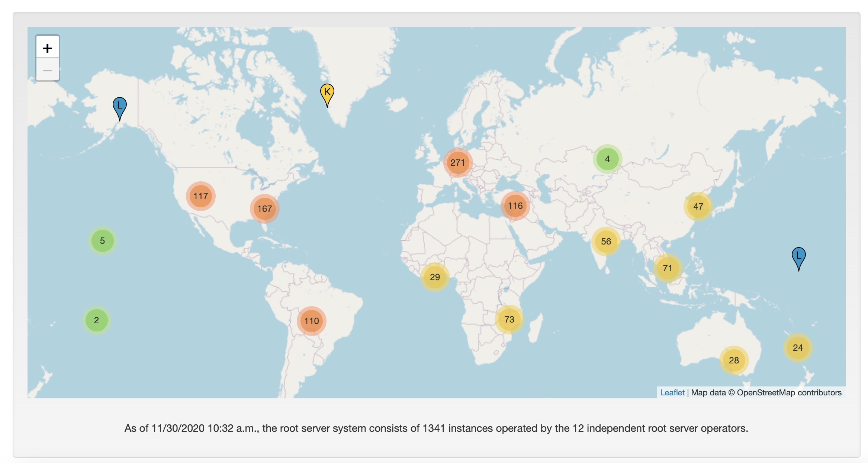Click the 71 cluster in Southeast Asia
Screen dimensions: 868x463
[x=668, y=268]
